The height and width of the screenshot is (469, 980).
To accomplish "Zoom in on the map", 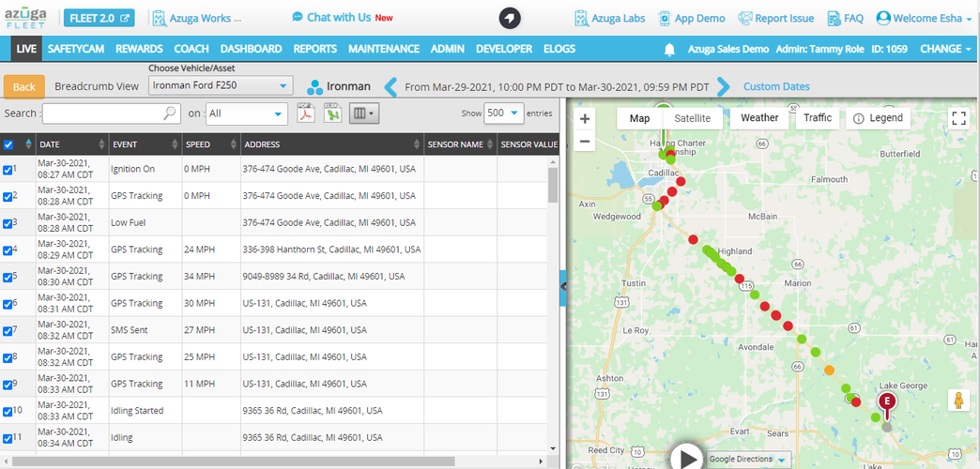I will click(x=585, y=119).
